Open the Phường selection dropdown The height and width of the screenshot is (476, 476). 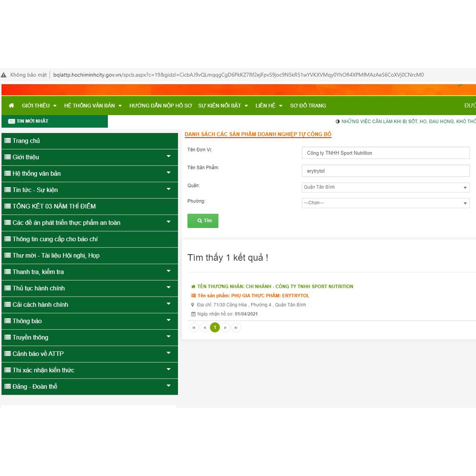(385, 203)
